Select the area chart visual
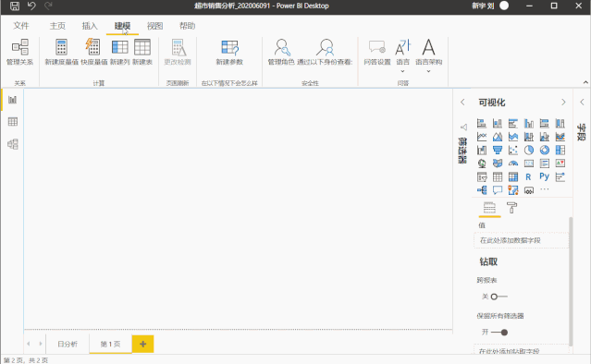The width and height of the screenshot is (591, 364). (498, 137)
